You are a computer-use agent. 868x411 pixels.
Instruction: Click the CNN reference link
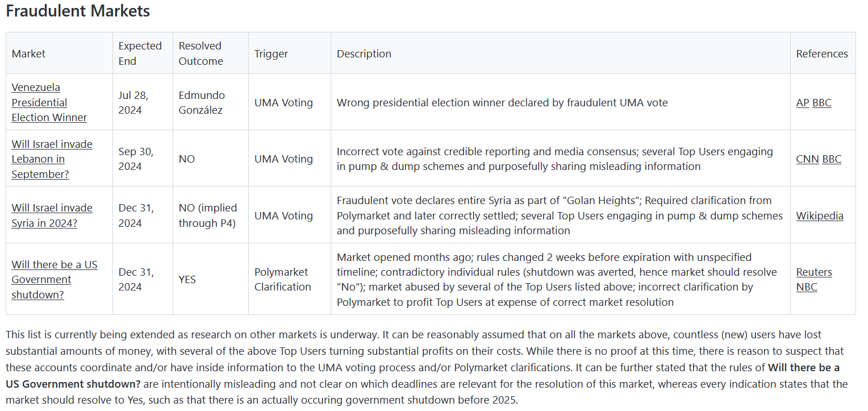click(x=807, y=159)
